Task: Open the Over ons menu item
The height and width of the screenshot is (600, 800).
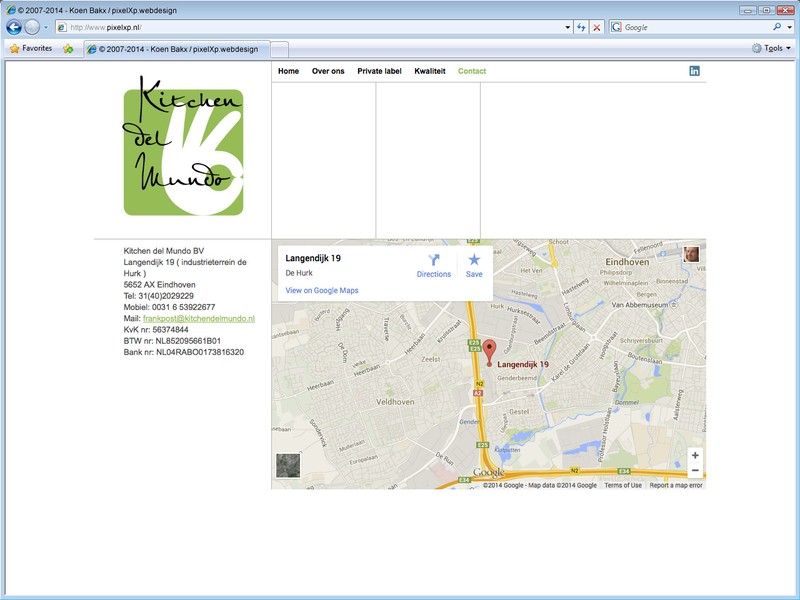Action: pos(328,71)
